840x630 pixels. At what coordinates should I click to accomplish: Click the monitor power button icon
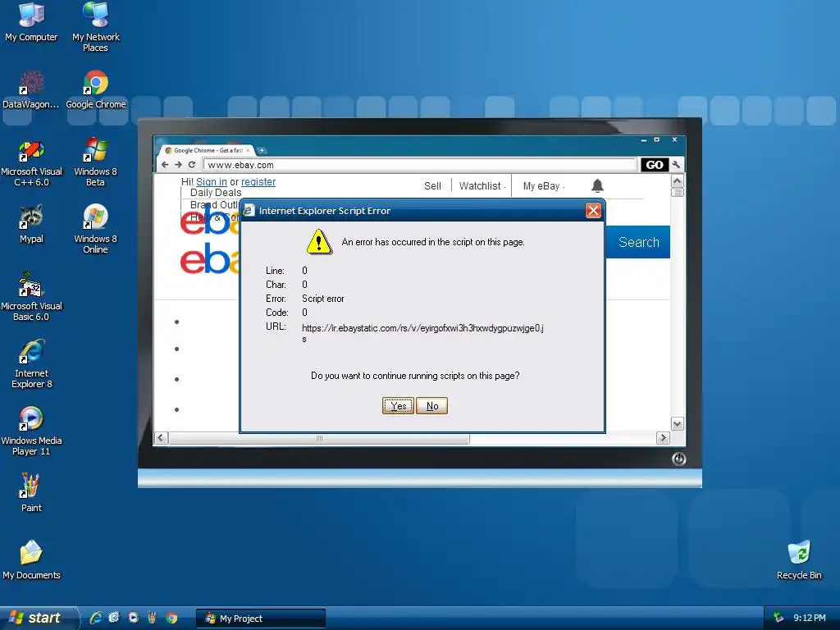[x=678, y=459]
